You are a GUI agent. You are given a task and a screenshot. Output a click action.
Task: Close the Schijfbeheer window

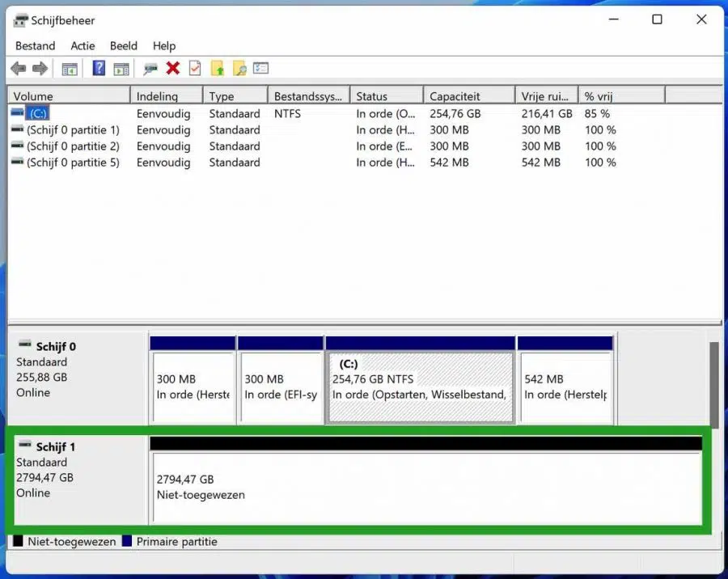pyautogui.click(x=701, y=19)
